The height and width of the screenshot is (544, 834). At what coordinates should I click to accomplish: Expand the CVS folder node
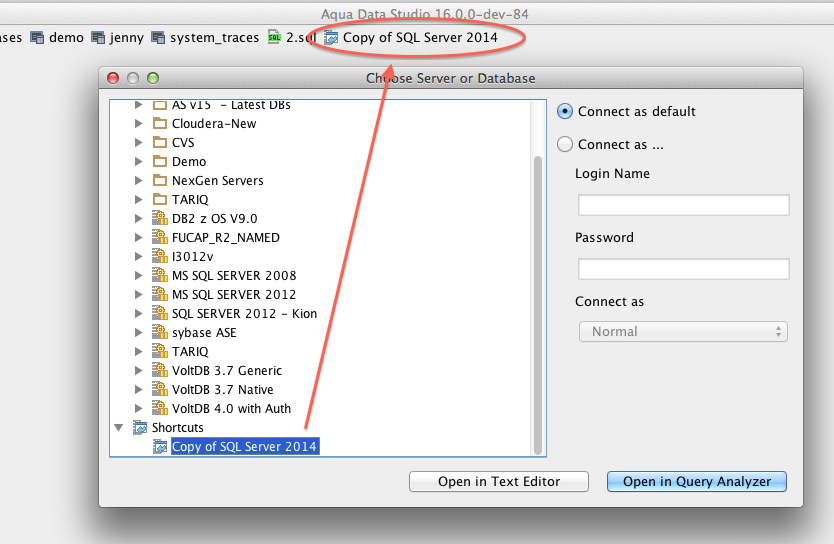(138, 143)
